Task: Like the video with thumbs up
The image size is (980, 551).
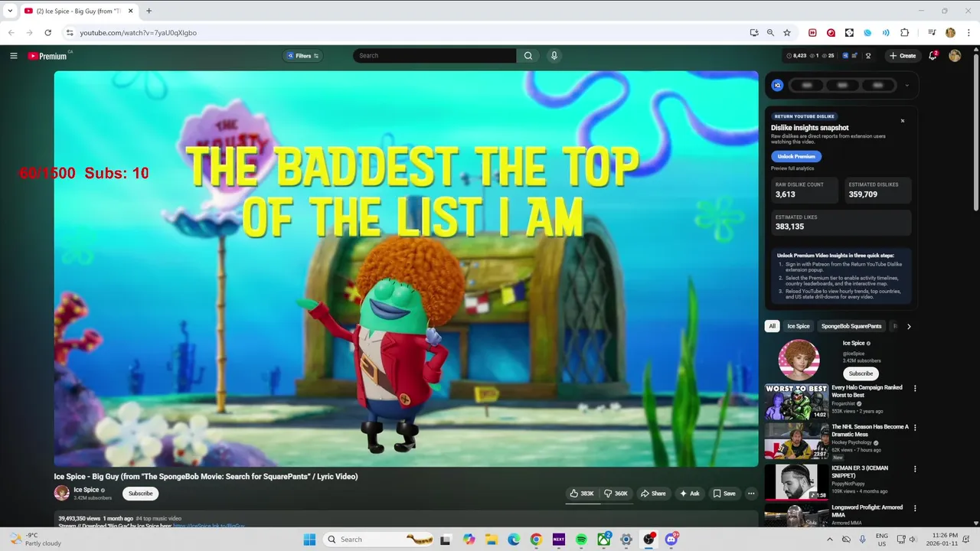Action: click(582, 494)
